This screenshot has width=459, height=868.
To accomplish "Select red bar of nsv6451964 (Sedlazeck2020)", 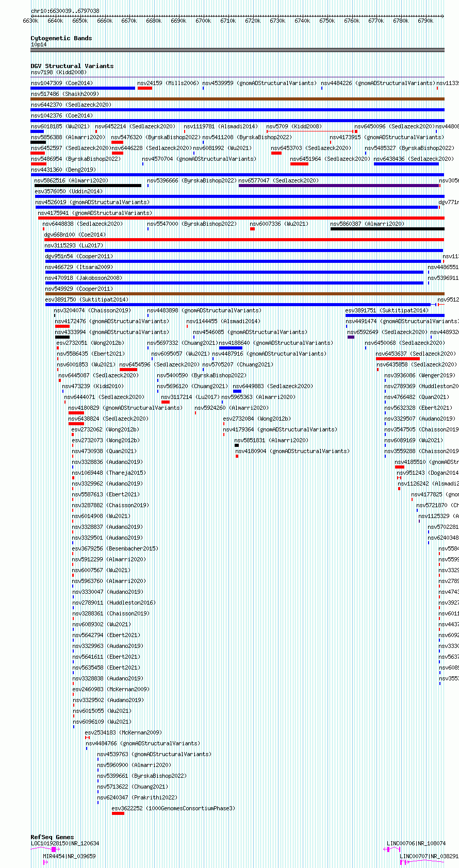I will [299, 164].
